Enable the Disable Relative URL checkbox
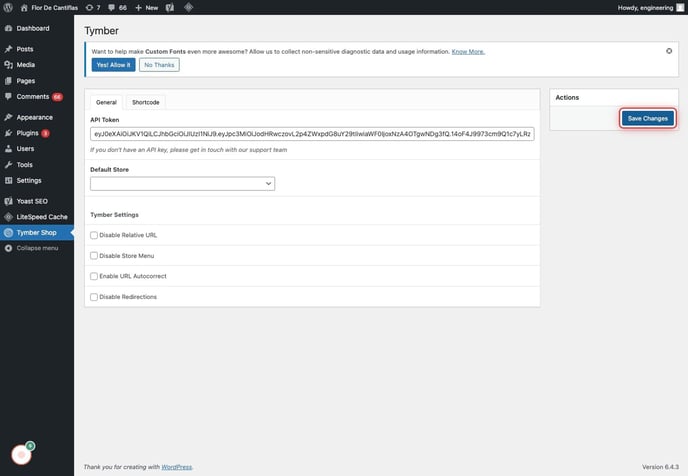Image resolution: width=688 pixels, height=476 pixels. point(94,235)
